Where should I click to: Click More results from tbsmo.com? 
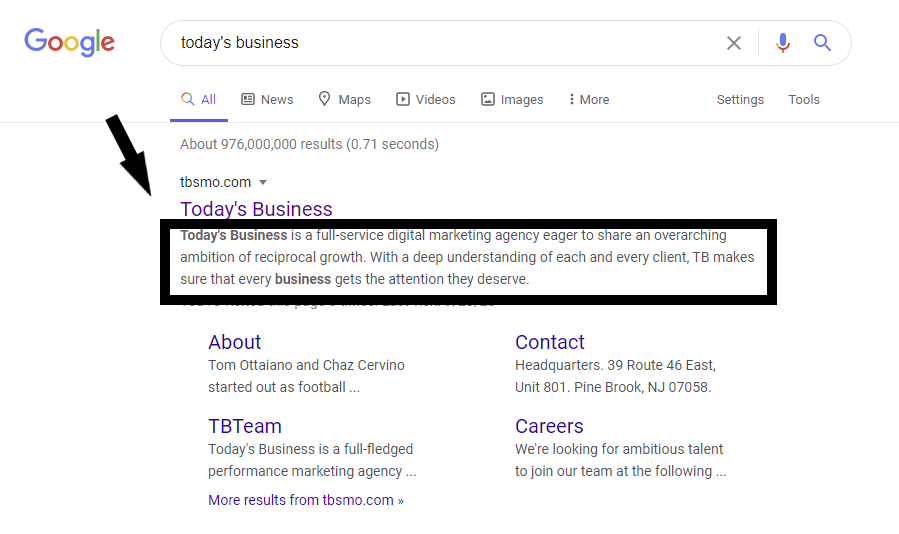306,500
